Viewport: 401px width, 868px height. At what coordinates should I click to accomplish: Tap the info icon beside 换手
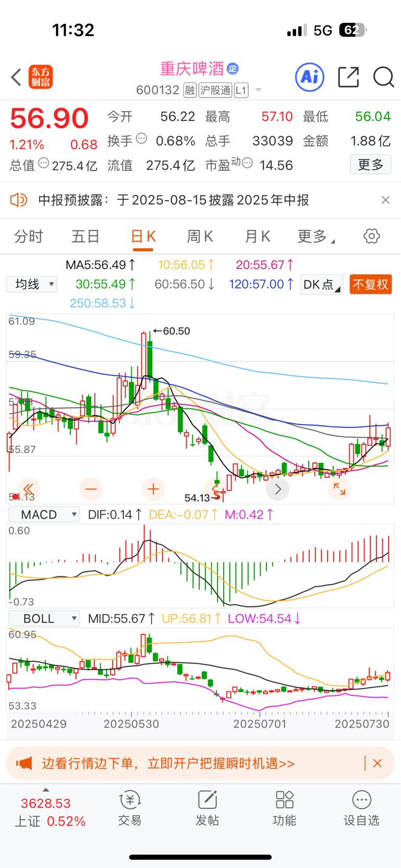tap(141, 139)
